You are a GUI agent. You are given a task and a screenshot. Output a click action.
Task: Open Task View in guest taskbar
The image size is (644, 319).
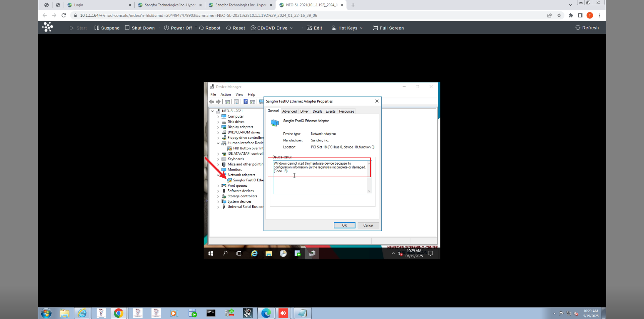(x=239, y=253)
